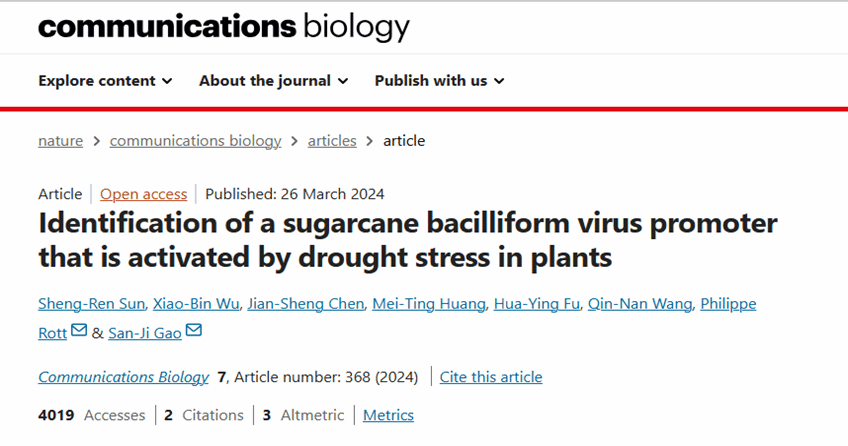Expand the Publish with us menu
The height and width of the screenshot is (446, 848).
[x=439, y=81]
